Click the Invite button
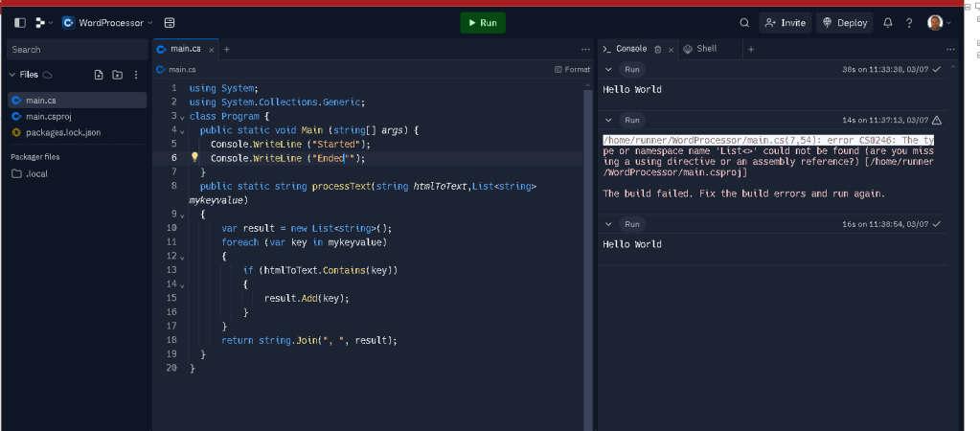Screen dimensions: 980x431 pyautogui.click(x=785, y=23)
